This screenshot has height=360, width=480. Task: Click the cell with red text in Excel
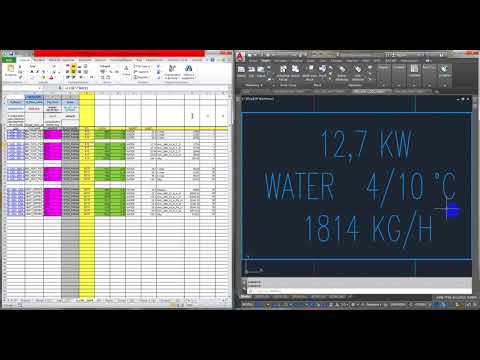pyautogui.click(x=34, y=109)
